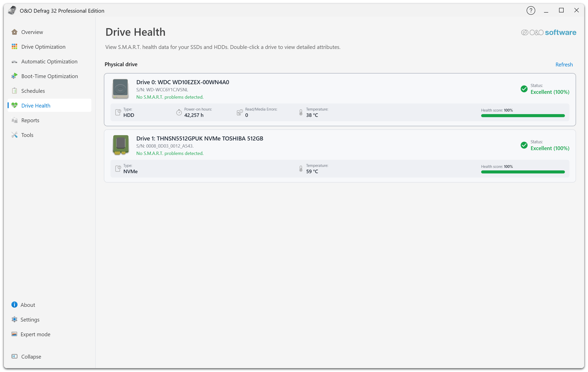This screenshot has width=588, height=372.
Task: Switch to the Reports section
Action: click(x=50, y=120)
